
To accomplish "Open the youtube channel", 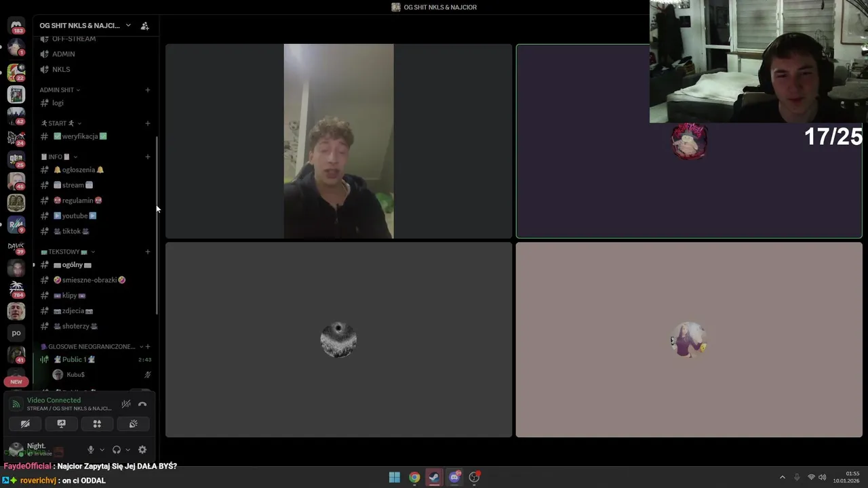I will point(95,216).
